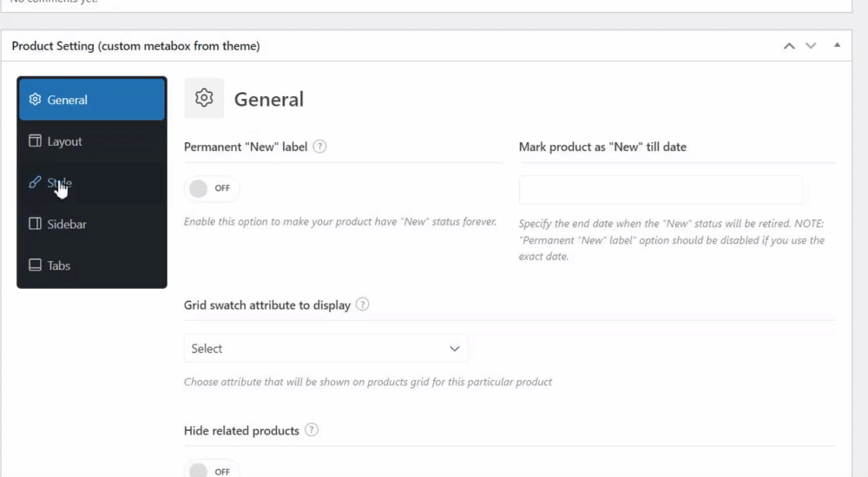Click the Sidebar section icon
Image resolution: width=868 pixels, height=477 pixels.
tap(35, 224)
